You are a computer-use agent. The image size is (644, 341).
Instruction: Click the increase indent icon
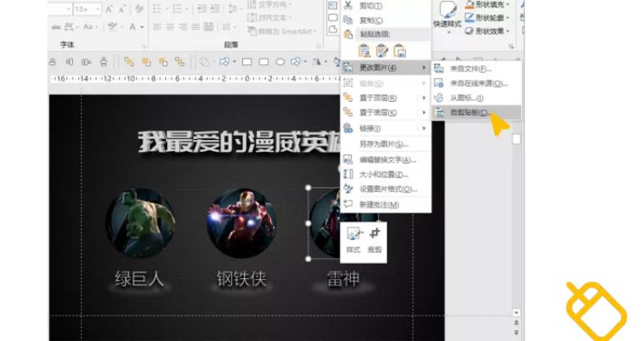(214, 8)
